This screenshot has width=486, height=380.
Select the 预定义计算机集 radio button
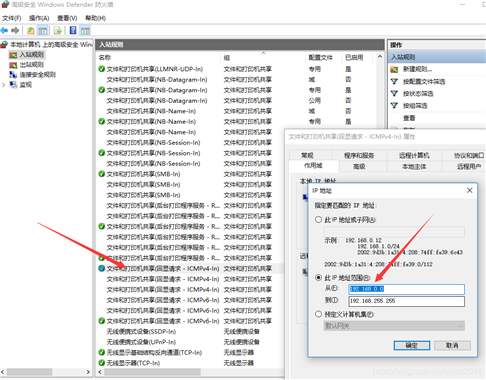pyautogui.click(x=318, y=314)
